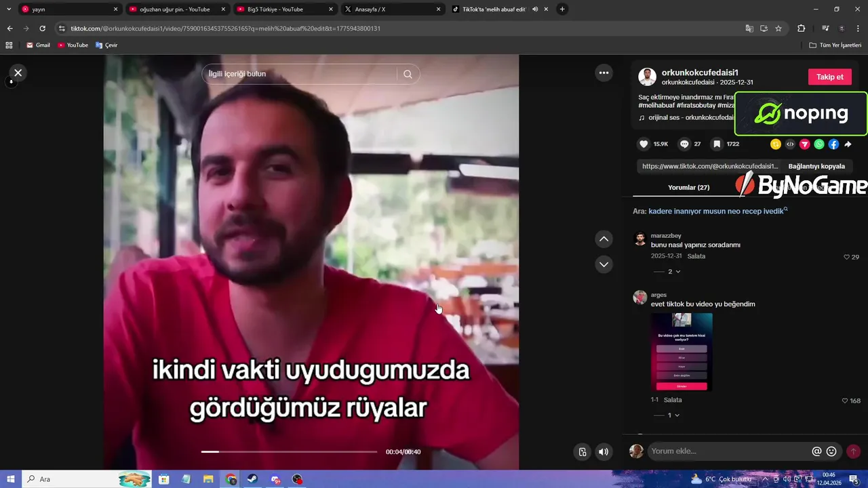Share the video to WhatsApp
The width and height of the screenshot is (868, 488).
click(819, 144)
